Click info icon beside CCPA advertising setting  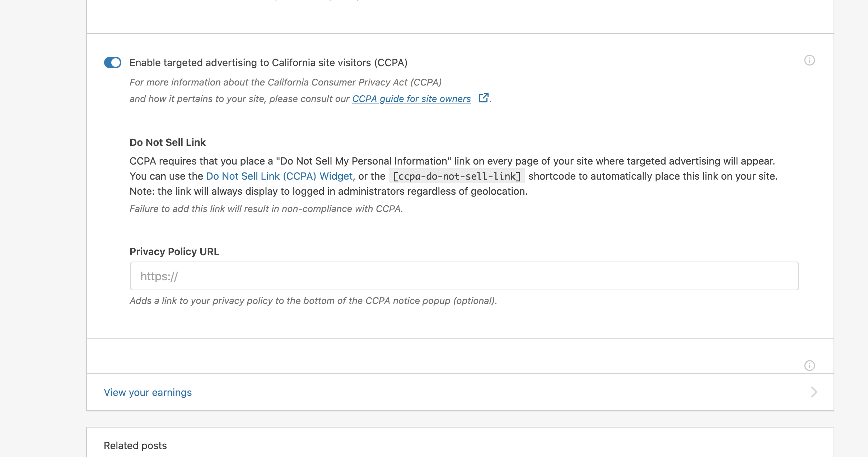809,60
